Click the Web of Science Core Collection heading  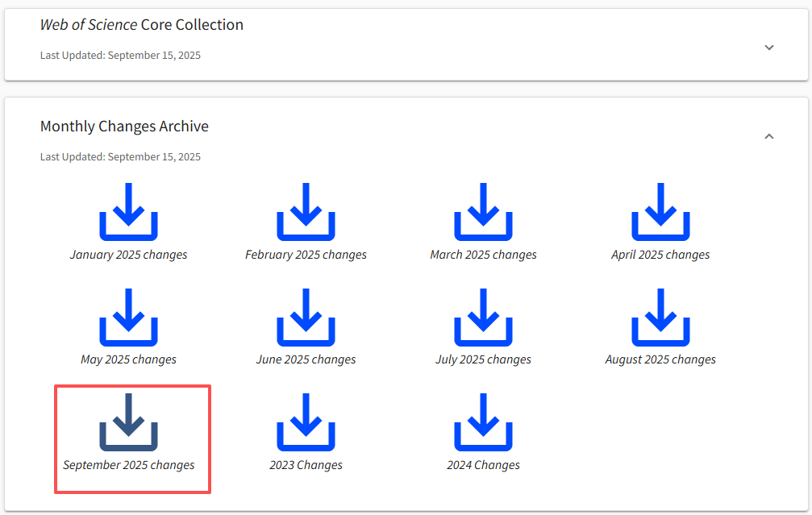click(142, 25)
